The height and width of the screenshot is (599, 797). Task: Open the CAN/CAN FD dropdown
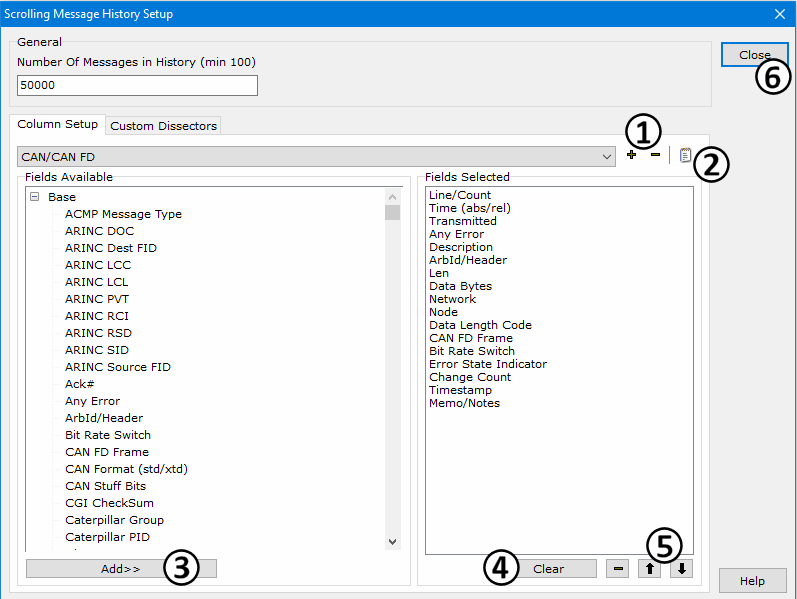click(607, 157)
